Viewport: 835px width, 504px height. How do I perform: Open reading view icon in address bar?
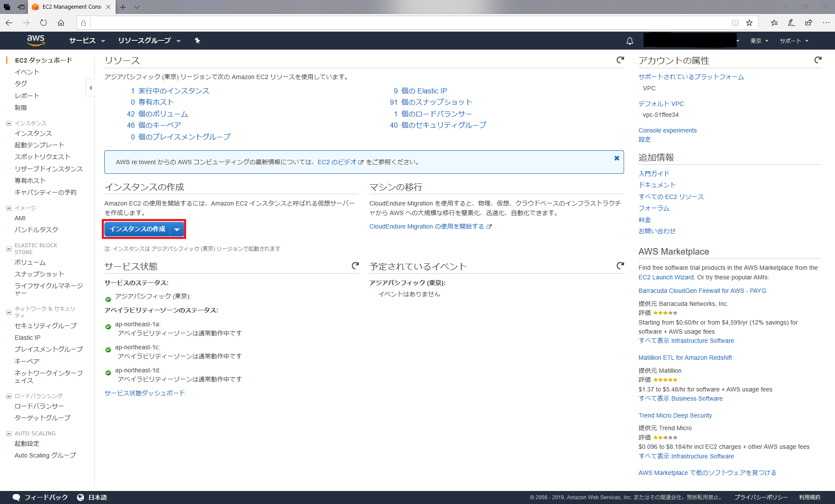[x=735, y=23]
